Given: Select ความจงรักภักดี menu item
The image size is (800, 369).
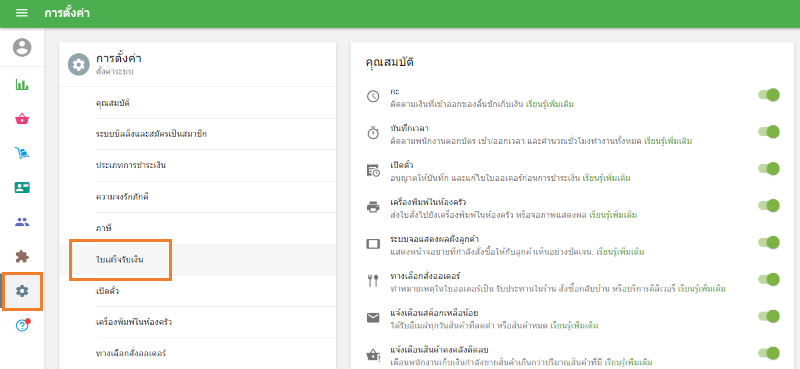Looking at the screenshot, I should point(197,197).
